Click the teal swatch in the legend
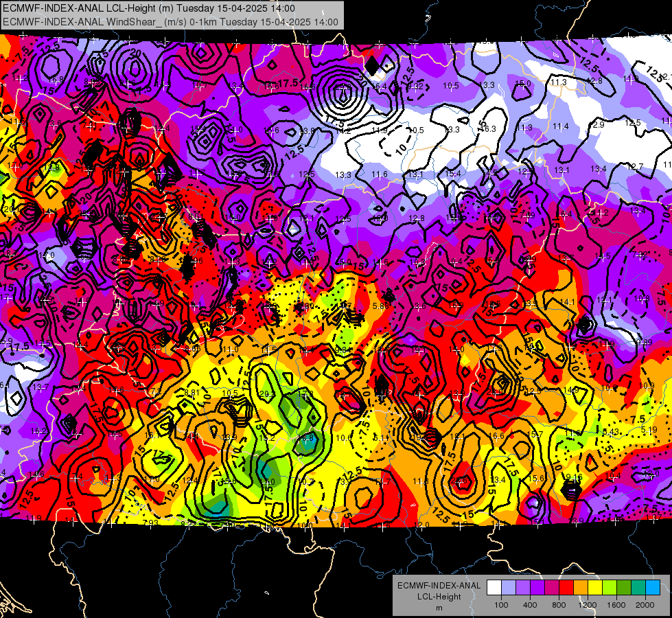The height and width of the screenshot is (618, 672). (x=638, y=588)
